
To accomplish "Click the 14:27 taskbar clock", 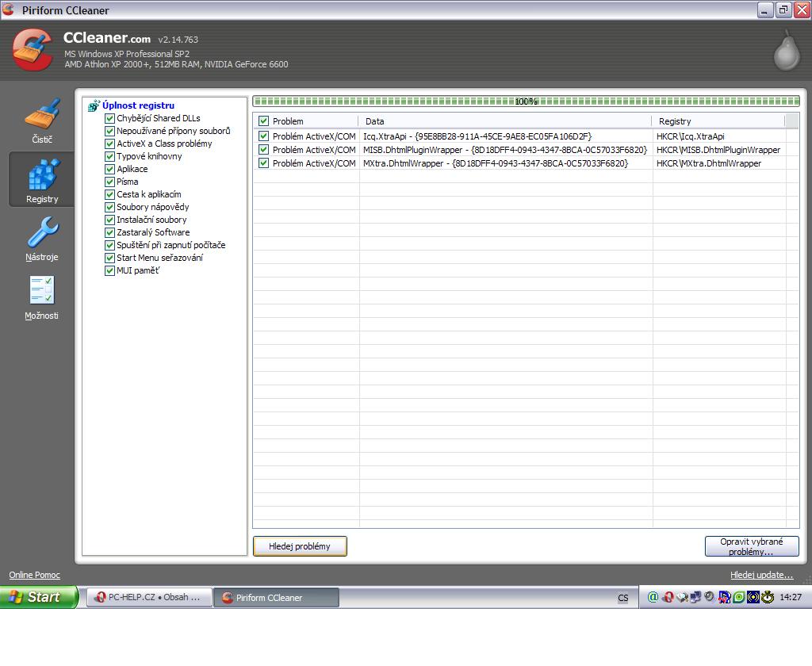I will tap(791, 597).
